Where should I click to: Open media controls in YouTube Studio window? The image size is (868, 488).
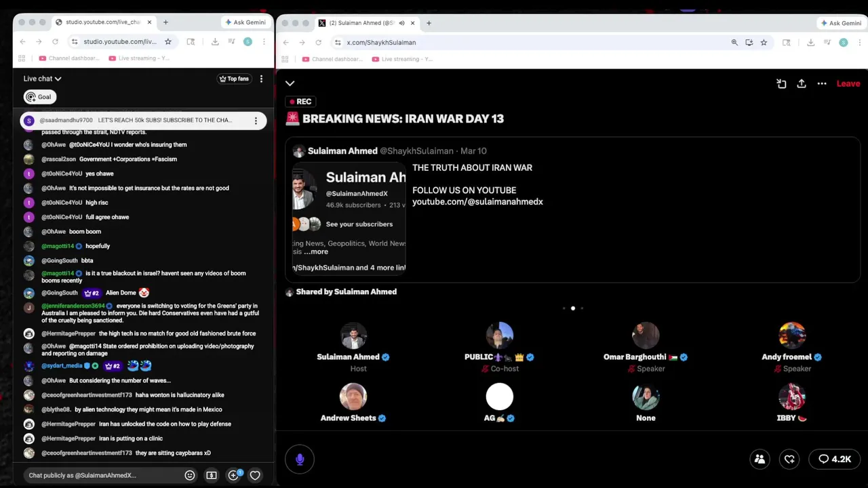231,41
